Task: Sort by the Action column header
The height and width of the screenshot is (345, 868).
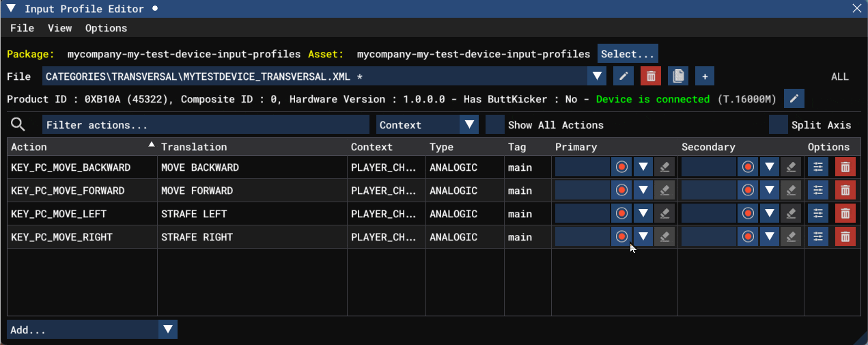Action: 83,147
